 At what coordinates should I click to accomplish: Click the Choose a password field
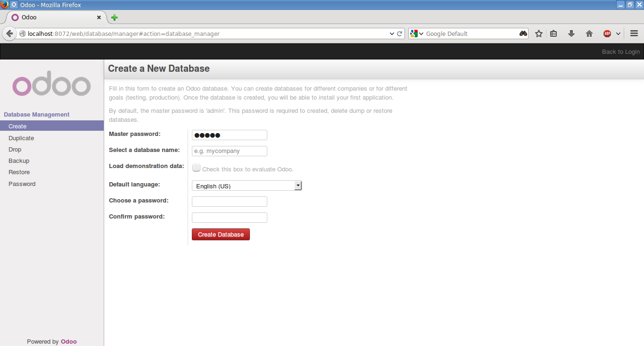[x=230, y=202]
